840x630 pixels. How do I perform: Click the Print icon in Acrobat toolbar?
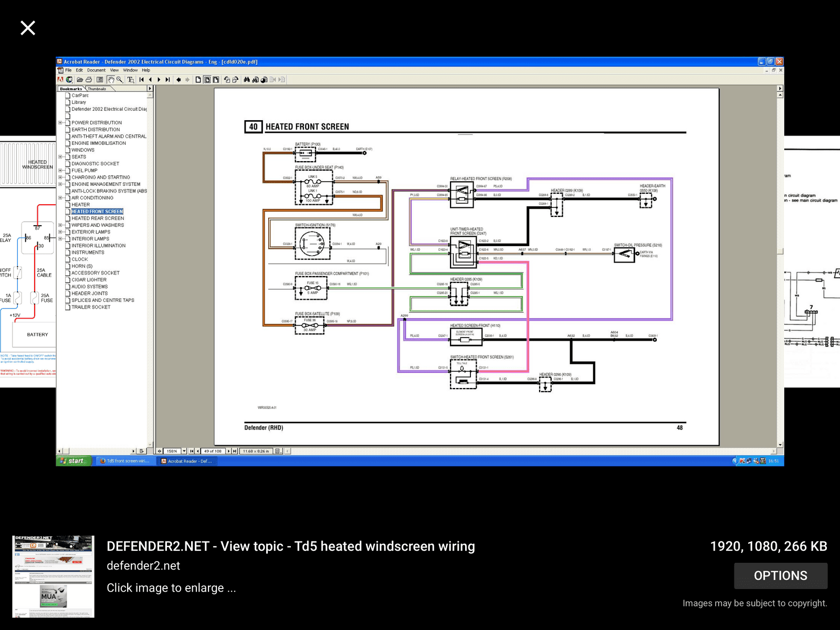point(89,80)
